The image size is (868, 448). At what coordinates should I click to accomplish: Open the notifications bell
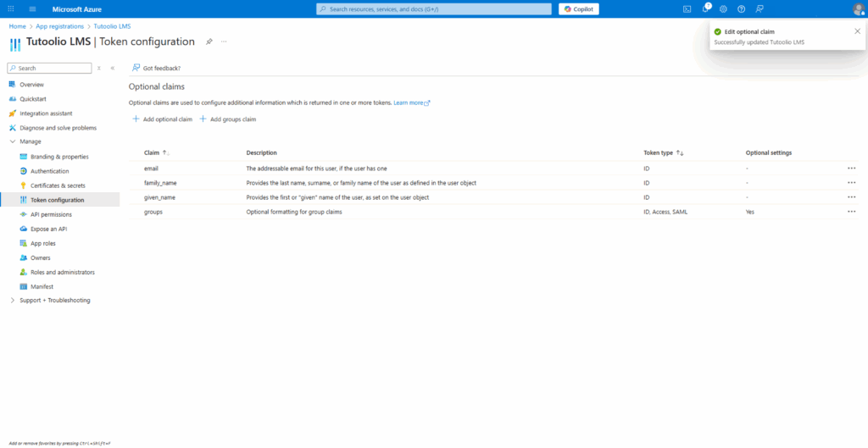pyautogui.click(x=705, y=8)
